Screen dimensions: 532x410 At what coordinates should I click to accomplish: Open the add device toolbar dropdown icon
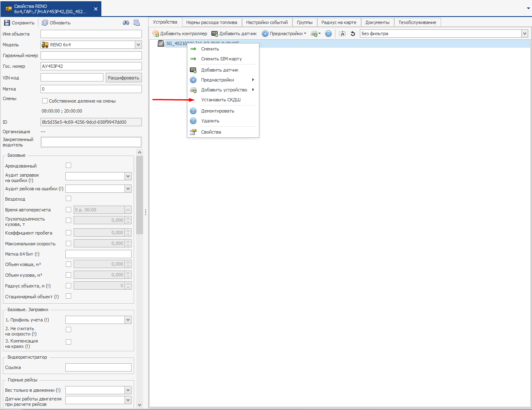[x=316, y=34]
